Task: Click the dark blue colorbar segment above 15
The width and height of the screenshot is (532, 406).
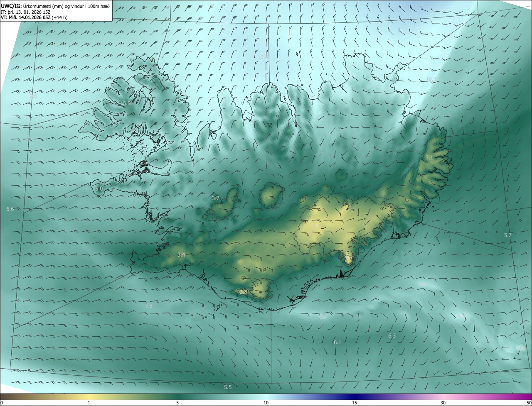Action: (x=355, y=396)
